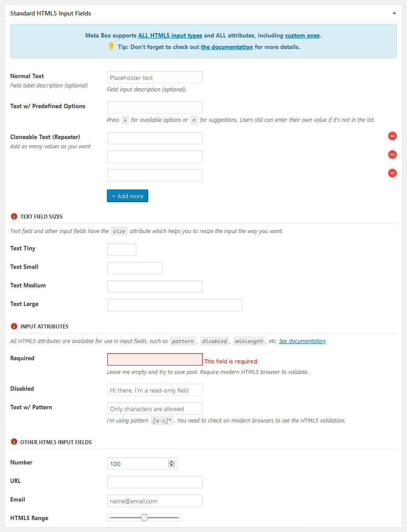The width and height of the screenshot is (407, 532).
Task: Open the ALL HTML5 input types link
Action: point(170,35)
